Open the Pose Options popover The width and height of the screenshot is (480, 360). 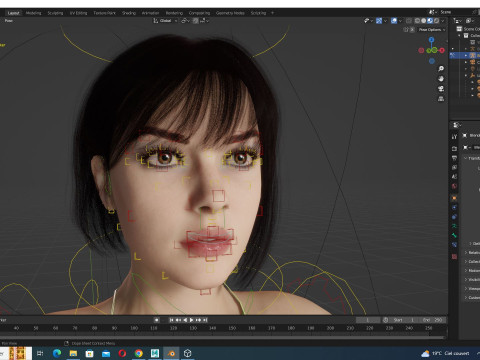[x=432, y=30]
